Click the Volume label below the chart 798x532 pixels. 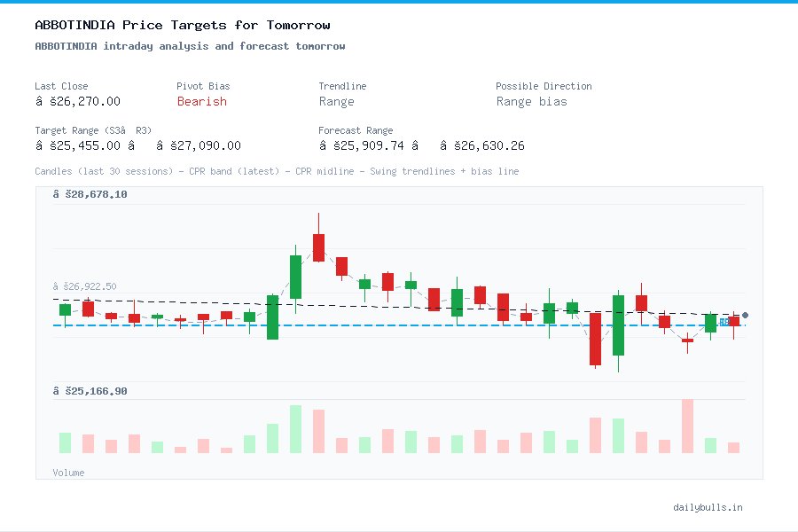tap(68, 473)
